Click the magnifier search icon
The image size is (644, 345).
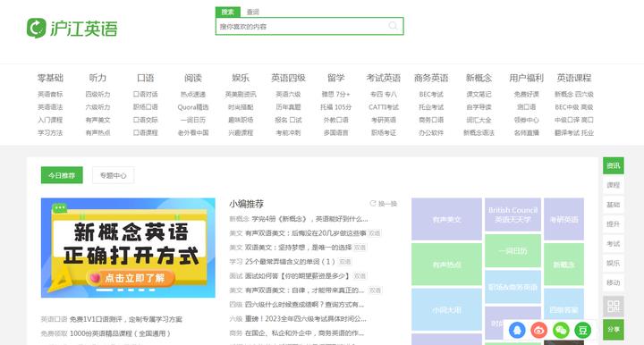coord(393,26)
